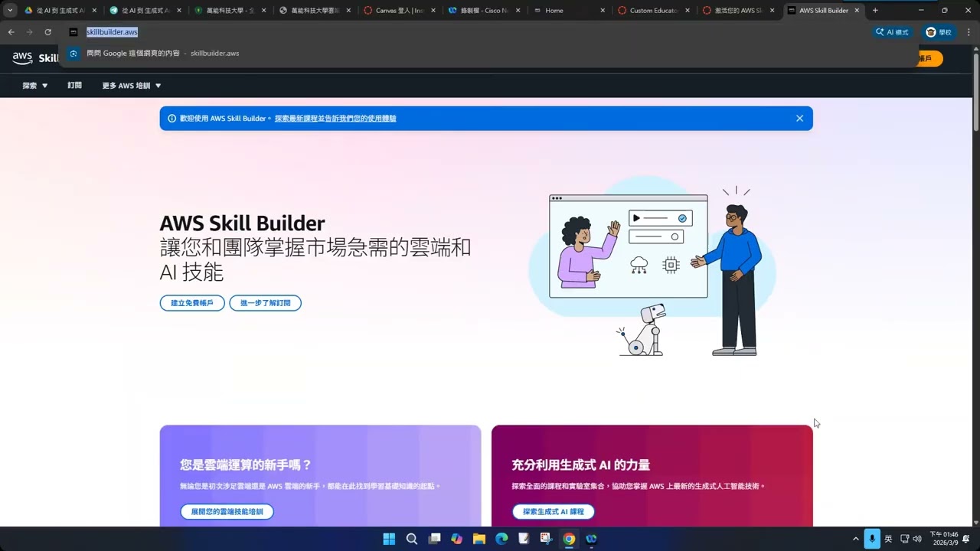This screenshot has height=551, width=980.
Task: Click the 探索生成式 AI 課程 button
Action: click(554, 511)
